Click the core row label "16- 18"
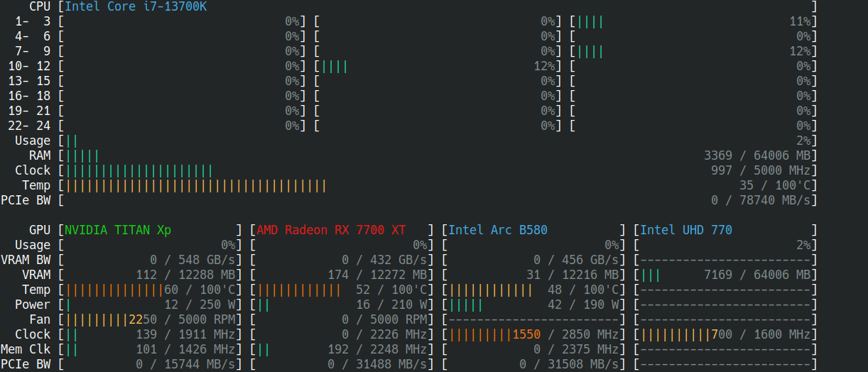 point(29,96)
